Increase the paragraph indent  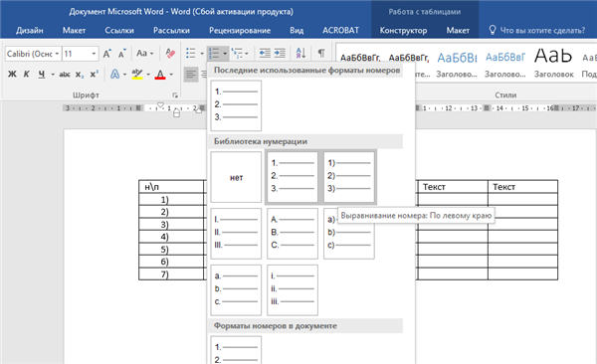(280, 54)
